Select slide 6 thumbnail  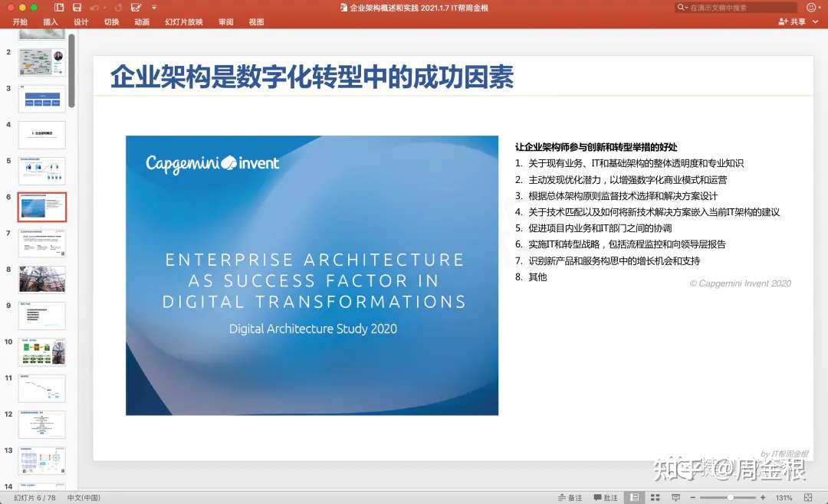coord(42,207)
